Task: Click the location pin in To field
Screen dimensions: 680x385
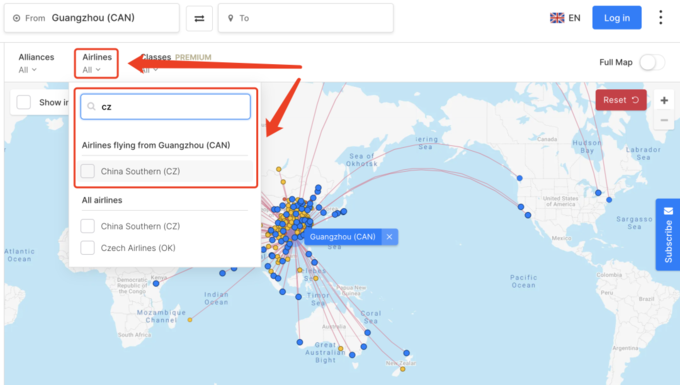Action: click(231, 18)
